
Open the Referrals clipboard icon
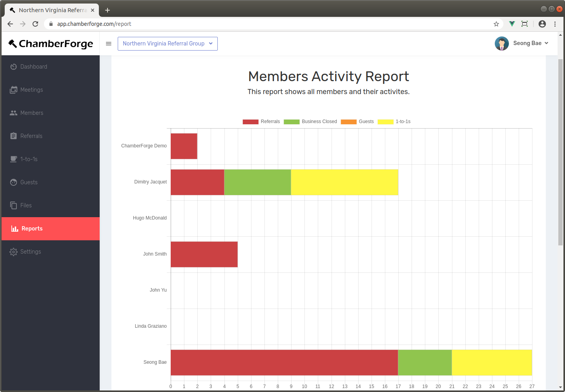pos(13,136)
